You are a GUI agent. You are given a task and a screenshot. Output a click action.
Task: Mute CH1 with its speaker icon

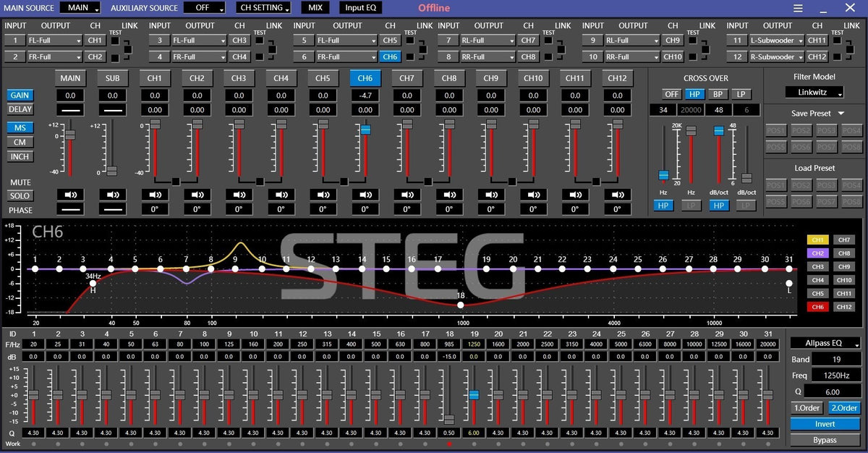click(155, 195)
